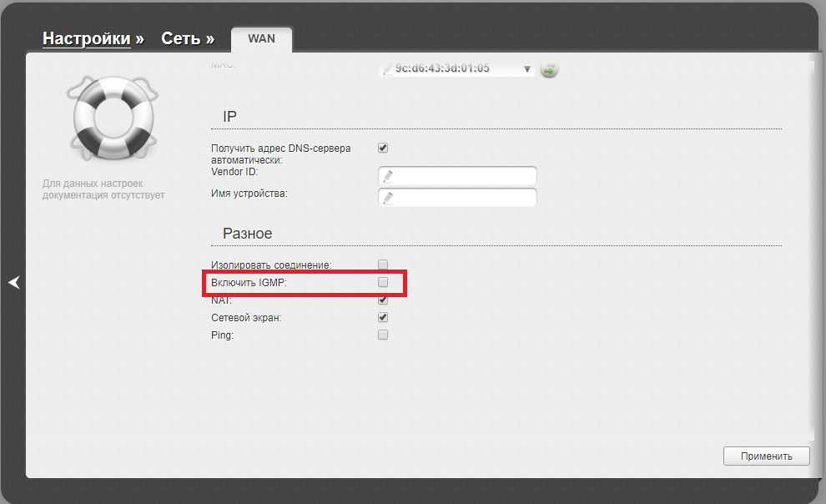Image resolution: width=826 pixels, height=504 pixels.
Task: Click into the Имя устройства text field
Action: 463,198
